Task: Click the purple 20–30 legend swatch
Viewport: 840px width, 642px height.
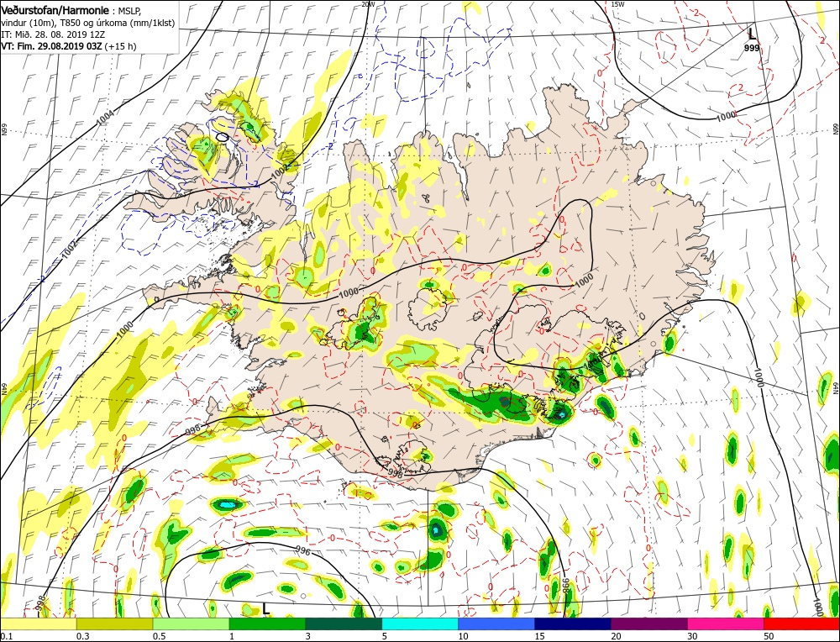Action: click(648, 624)
